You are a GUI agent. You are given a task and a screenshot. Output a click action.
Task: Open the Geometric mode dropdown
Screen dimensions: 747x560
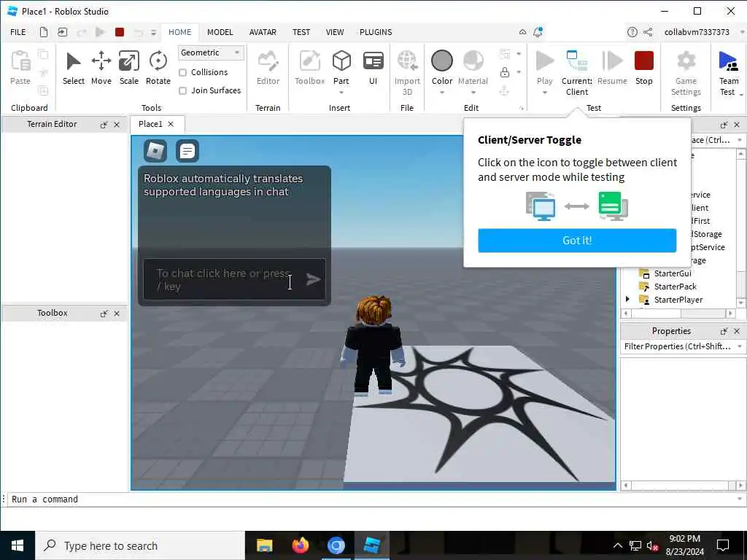pyautogui.click(x=211, y=52)
